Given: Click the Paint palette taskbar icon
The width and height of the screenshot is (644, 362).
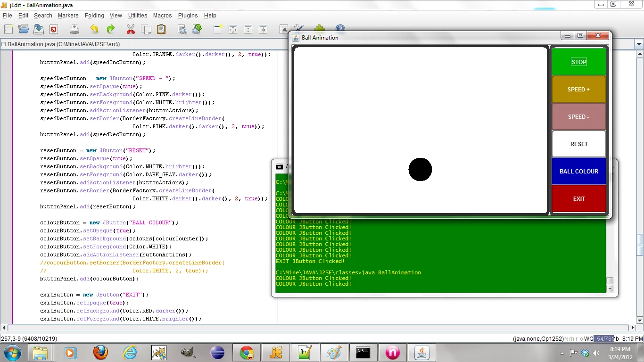Looking at the screenshot, I should click(334, 353).
